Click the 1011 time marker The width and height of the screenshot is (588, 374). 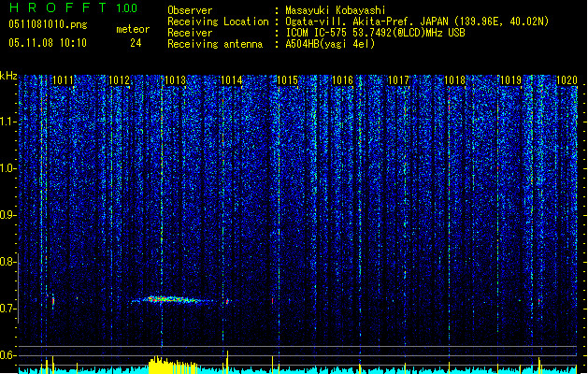[x=63, y=80]
